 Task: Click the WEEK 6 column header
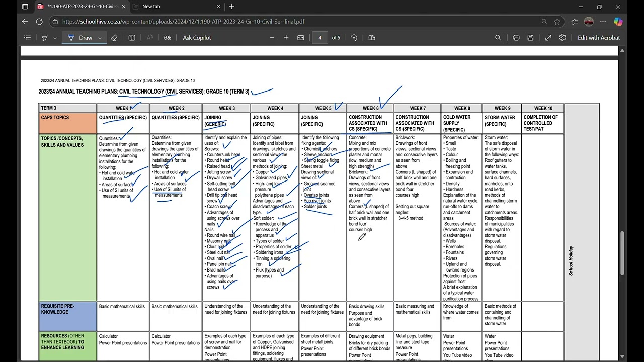tap(370, 108)
